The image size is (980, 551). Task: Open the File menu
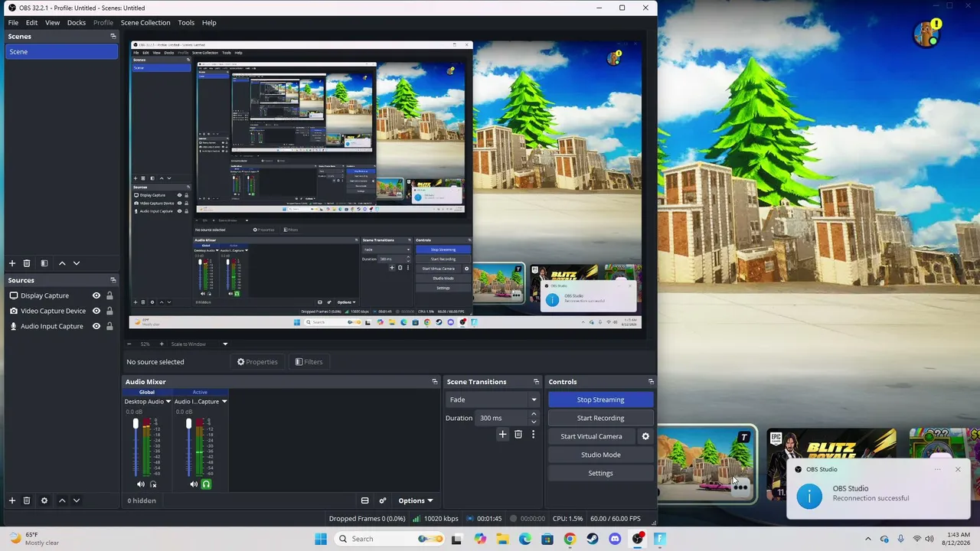(13, 22)
